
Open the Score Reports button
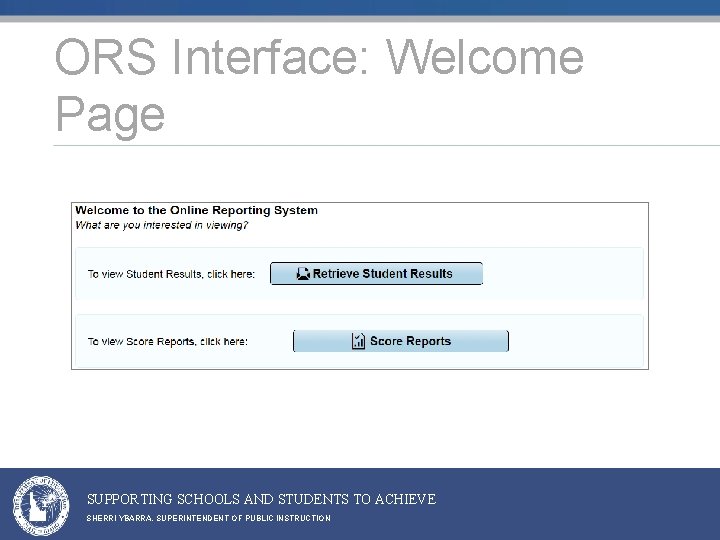(x=400, y=341)
